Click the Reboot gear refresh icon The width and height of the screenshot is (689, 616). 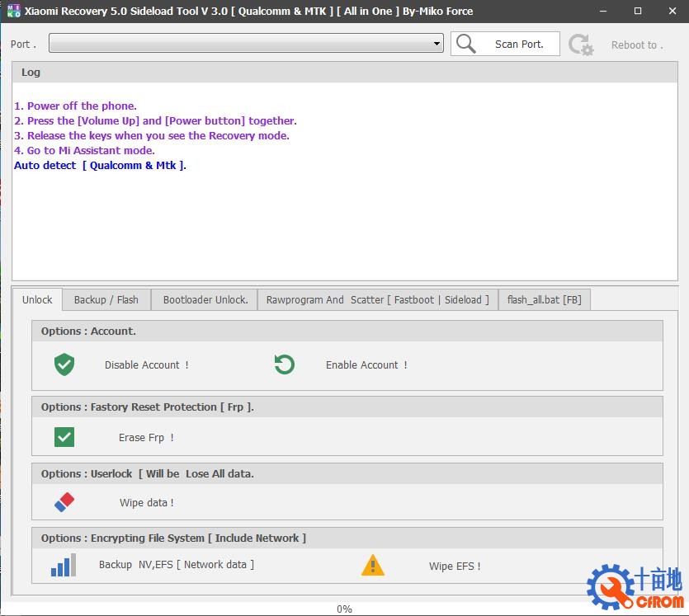(x=581, y=45)
